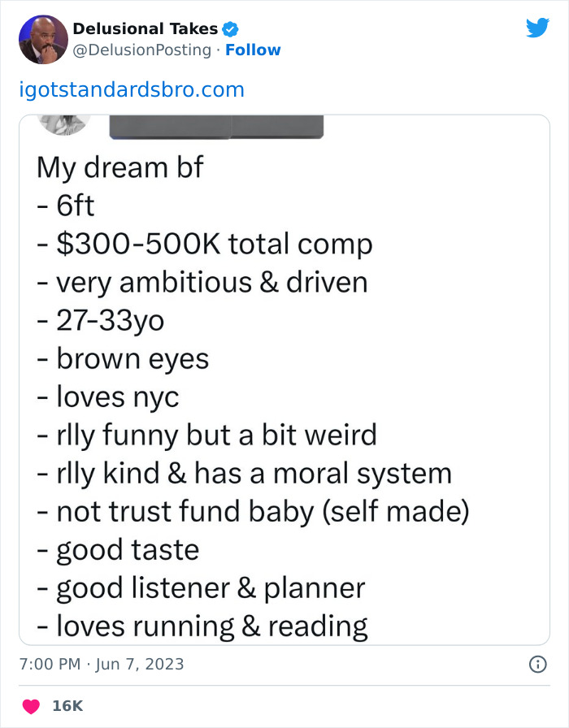Open the @DelusionPosting handle

[x=143, y=50]
